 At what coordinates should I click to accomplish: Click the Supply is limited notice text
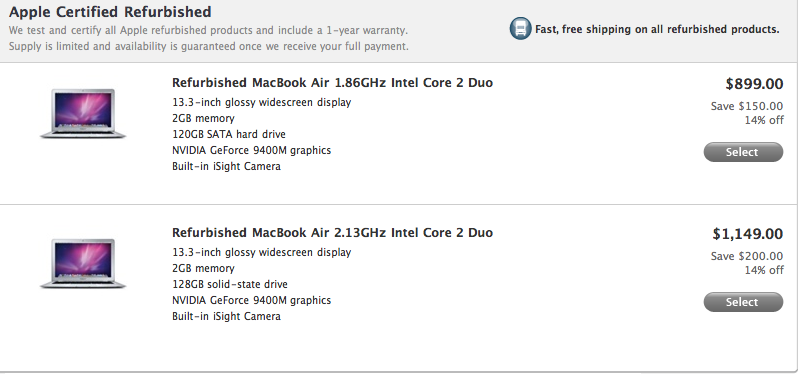[209, 47]
